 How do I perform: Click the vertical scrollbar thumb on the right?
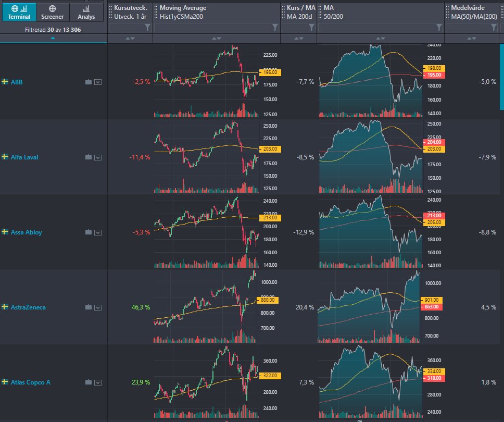[502, 77]
